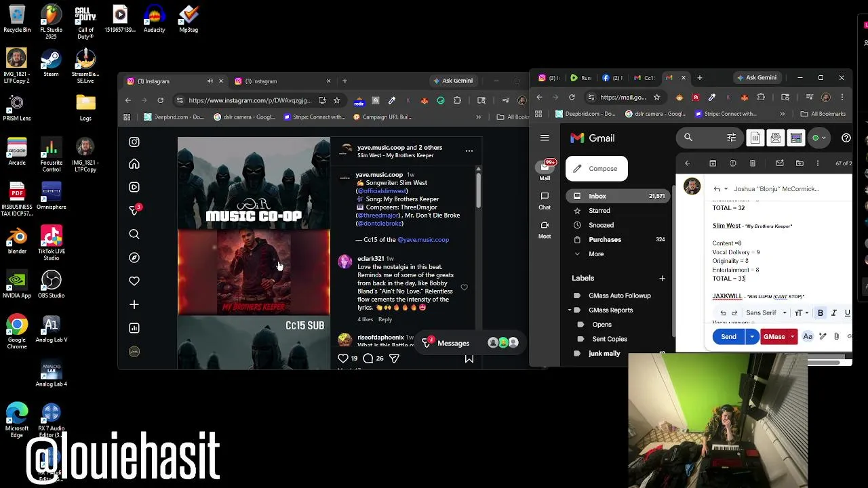Switch to the Run tab in the Gmail window

[581, 78]
